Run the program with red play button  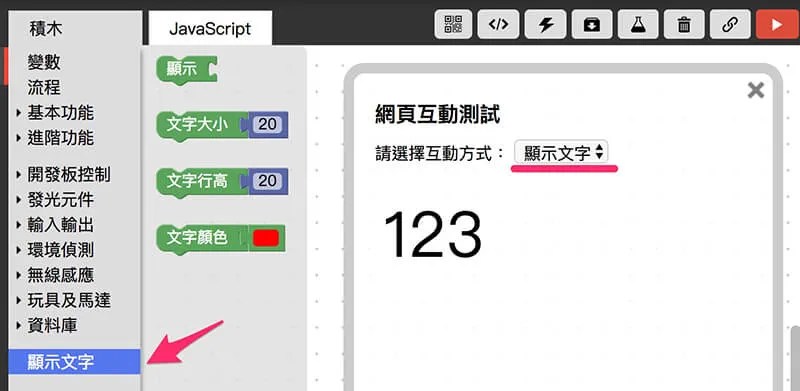click(777, 24)
